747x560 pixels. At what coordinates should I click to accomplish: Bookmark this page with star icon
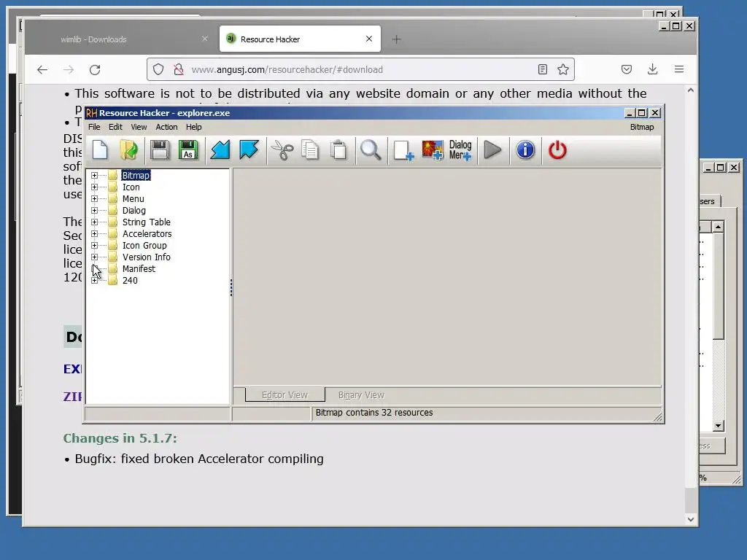(563, 69)
